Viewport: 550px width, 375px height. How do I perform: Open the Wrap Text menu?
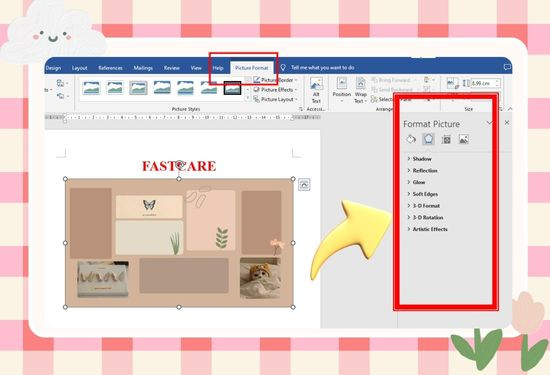pos(360,91)
